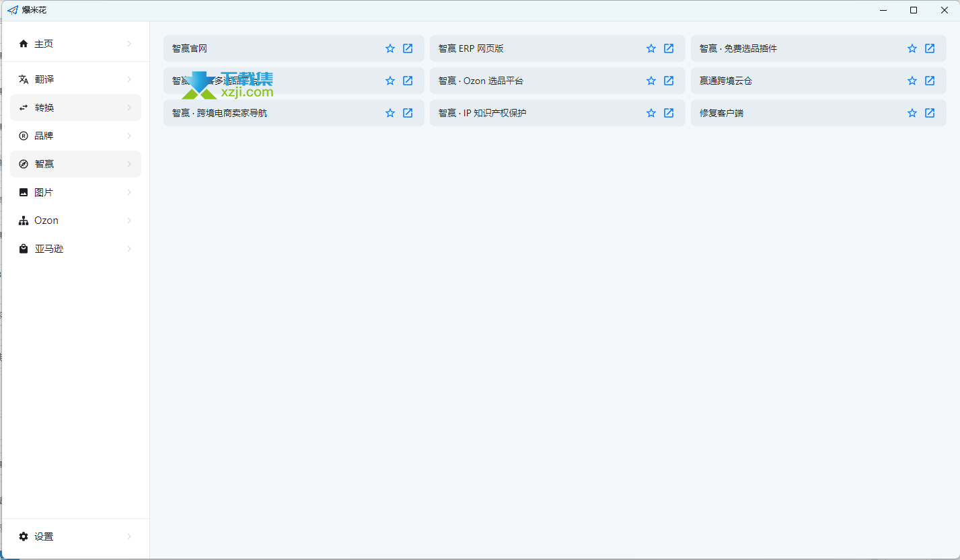Go to 主页 in the sidebar
The image size is (960, 560).
pos(75,44)
